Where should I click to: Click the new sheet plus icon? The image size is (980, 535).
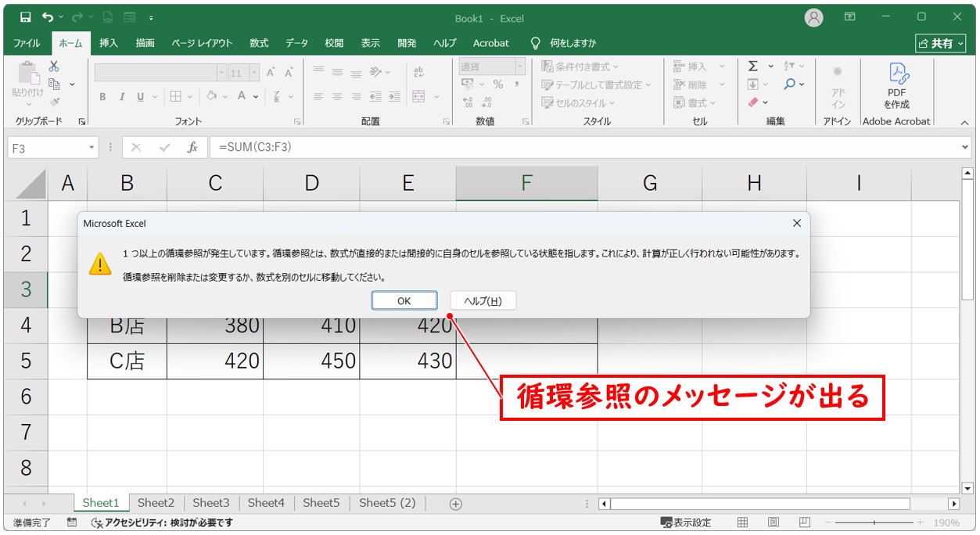(x=456, y=504)
